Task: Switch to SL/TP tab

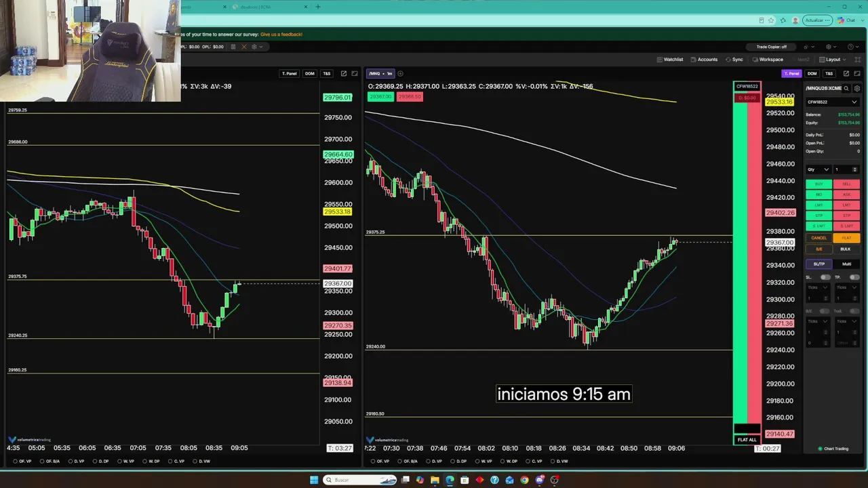Action: click(819, 264)
